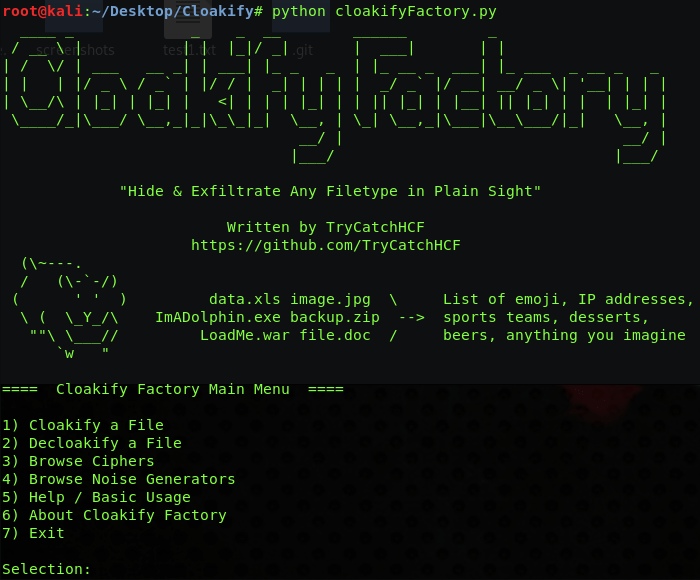Viewport: 700px width, 580px height.
Task: Open 5) Help / Basic Usage
Action: 96,497
